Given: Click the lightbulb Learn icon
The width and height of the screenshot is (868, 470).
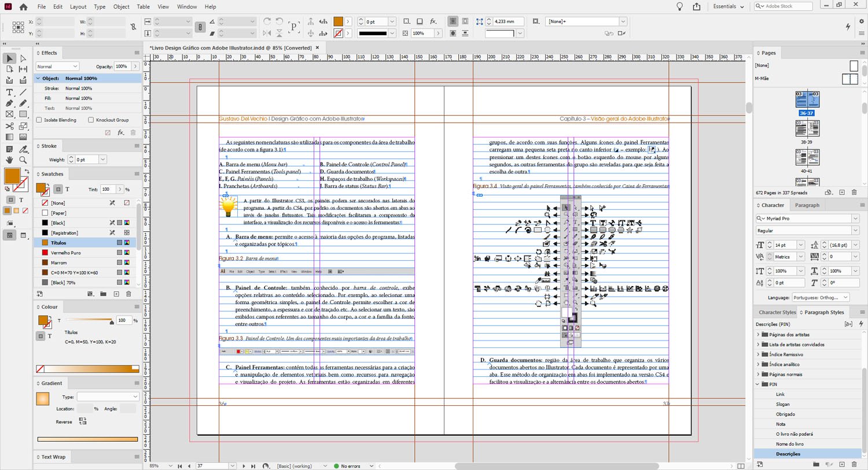Looking at the screenshot, I should click(x=679, y=6).
